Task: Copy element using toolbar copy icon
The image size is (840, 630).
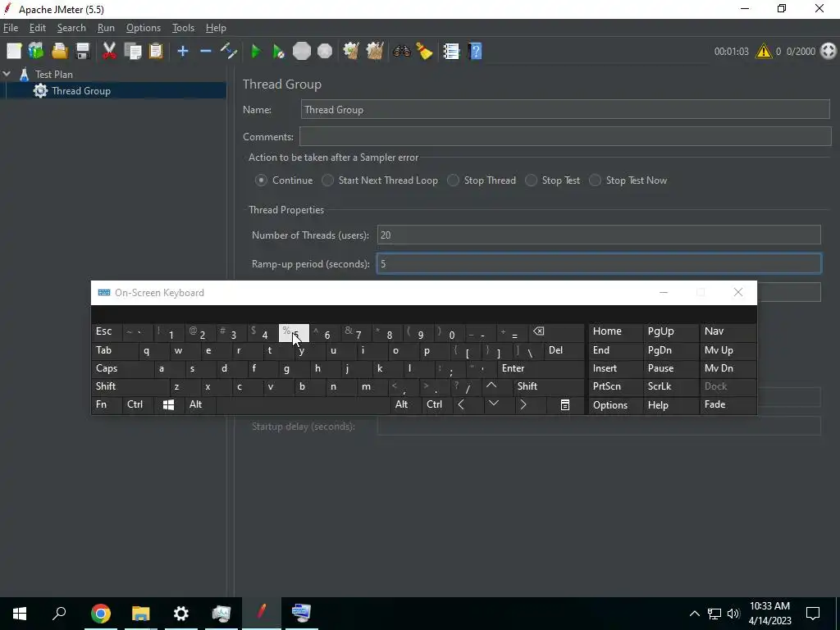Action: click(132, 52)
